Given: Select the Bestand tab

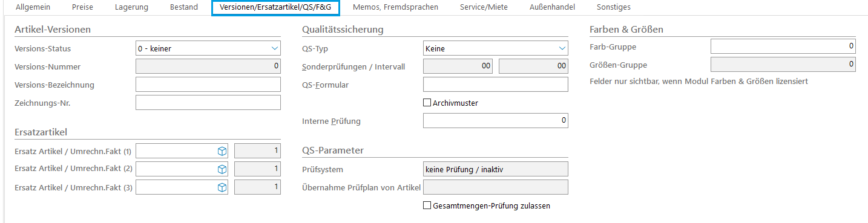Looking at the screenshot, I should pyautogui.click(x=183, y=7).
